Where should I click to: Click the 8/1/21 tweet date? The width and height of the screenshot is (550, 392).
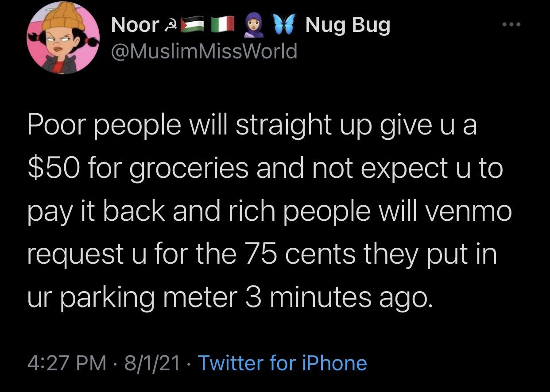pyautogui.click(x=152, y=363)
